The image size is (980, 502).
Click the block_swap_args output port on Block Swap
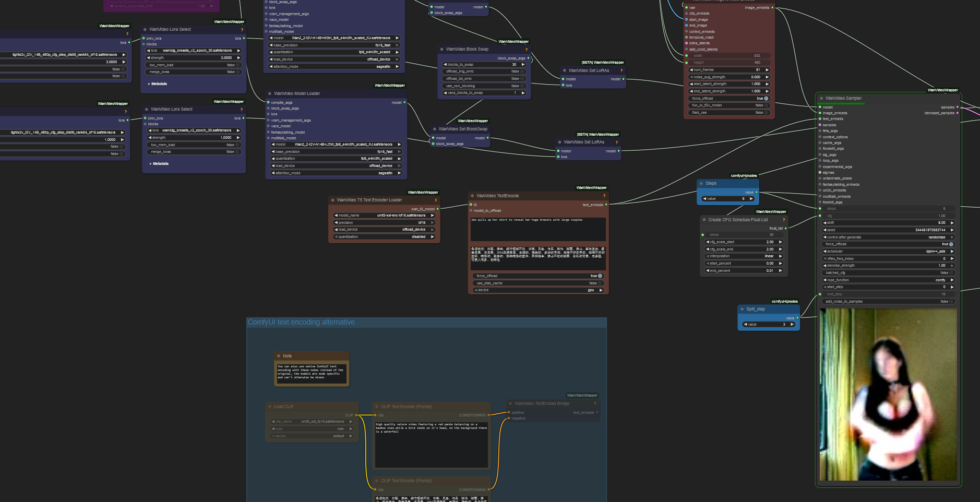528,58
